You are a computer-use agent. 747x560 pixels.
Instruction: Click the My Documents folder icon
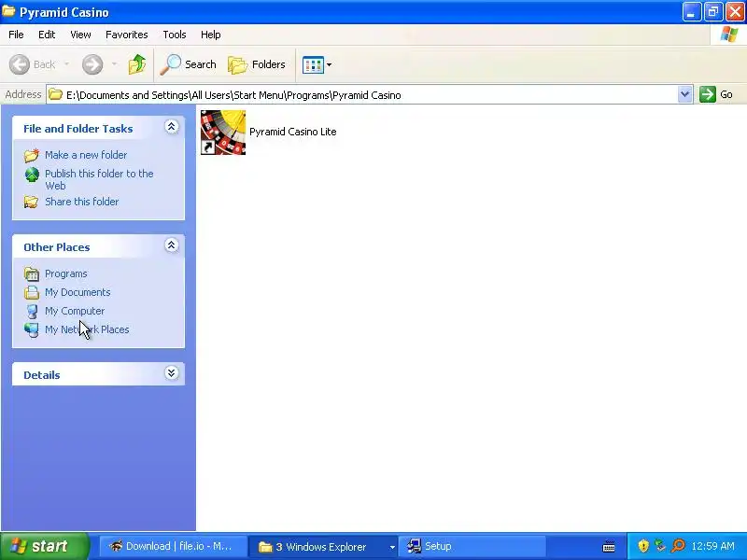coord(32,292)
